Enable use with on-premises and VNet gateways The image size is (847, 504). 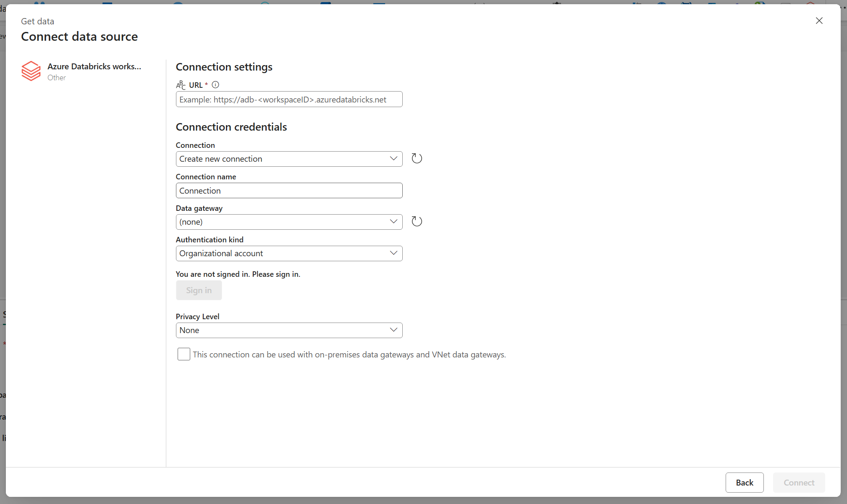pos(184,354)
